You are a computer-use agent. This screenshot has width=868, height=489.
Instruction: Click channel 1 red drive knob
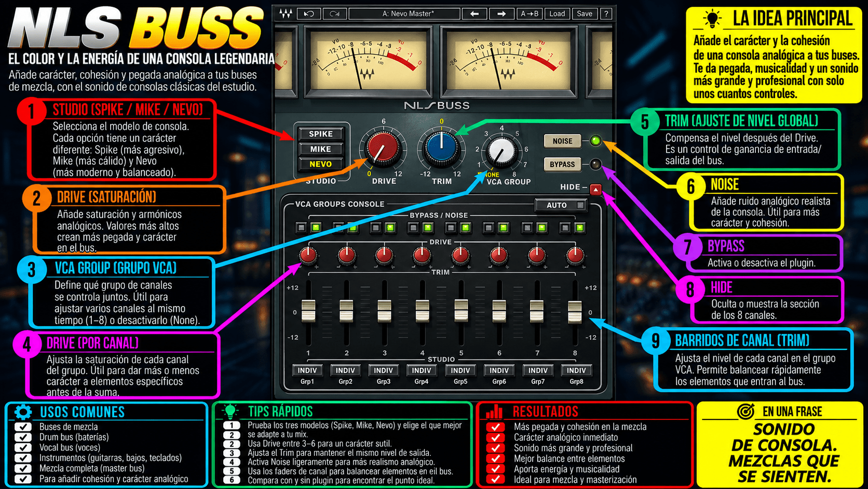(x=308, y=255)
